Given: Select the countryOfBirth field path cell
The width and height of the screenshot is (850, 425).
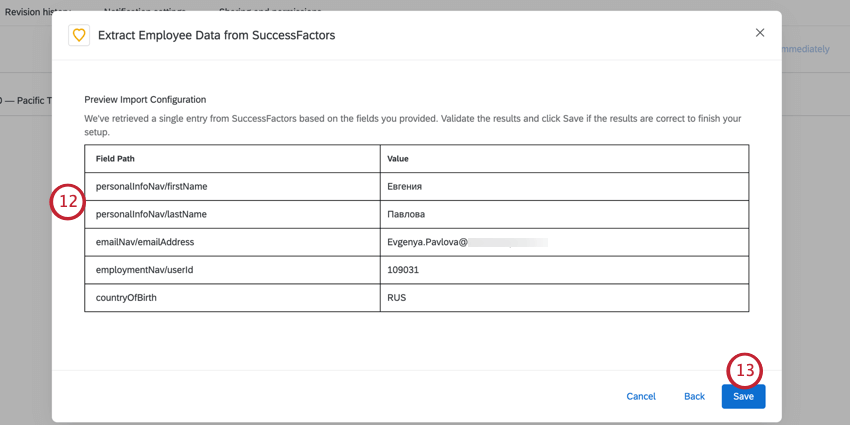Looking at the screenshot, I should click(x=126, y=298).
